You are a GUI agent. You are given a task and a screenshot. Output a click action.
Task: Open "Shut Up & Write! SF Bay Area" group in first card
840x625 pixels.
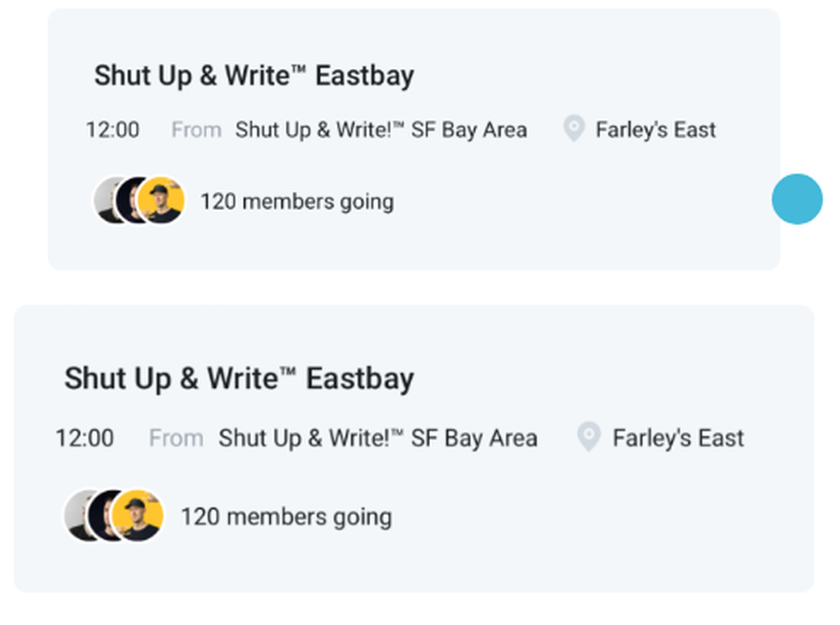pyautogui.click(x=381, y=130)
